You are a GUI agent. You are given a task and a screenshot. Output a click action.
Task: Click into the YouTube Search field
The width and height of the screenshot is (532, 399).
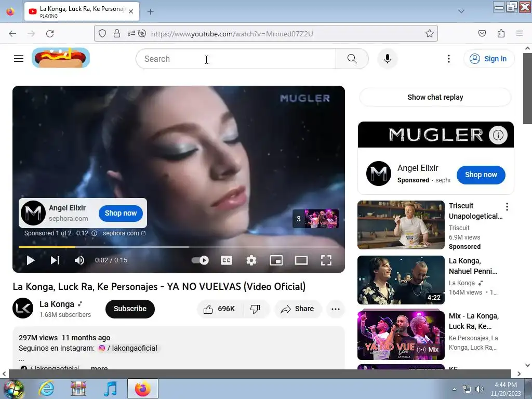236,59
